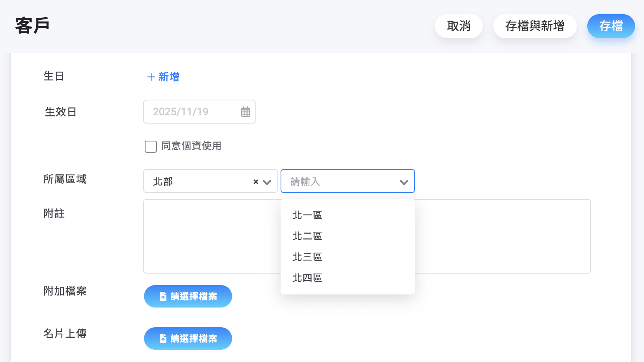The image size is (644, 362).
Task: Enable consent by clicking its checkbox square
Action: pos(150,147)
